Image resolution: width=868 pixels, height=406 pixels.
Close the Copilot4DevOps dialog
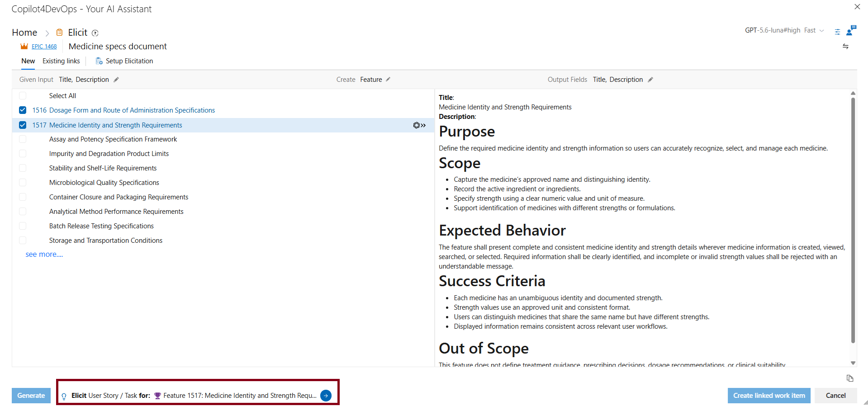(x=857, y=7)
